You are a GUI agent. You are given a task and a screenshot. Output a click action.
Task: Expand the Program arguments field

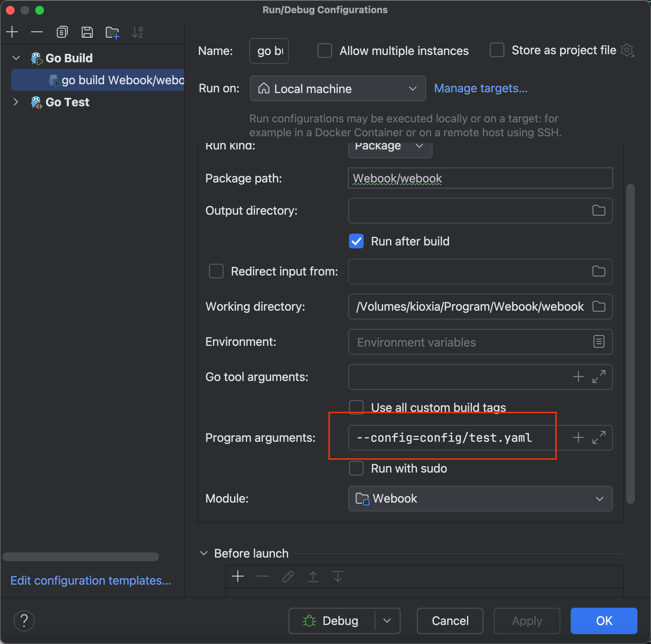[x=599, y=438]
